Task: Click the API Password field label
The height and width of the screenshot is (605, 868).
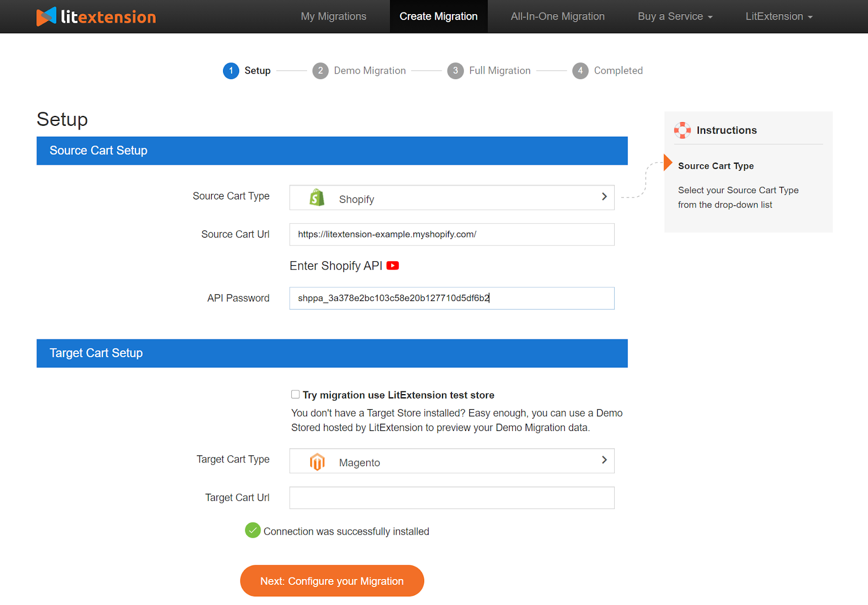Action: click(238, 298)
